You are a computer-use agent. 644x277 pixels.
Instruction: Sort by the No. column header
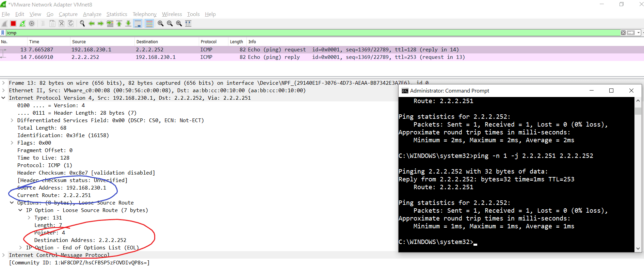point(14,42)
